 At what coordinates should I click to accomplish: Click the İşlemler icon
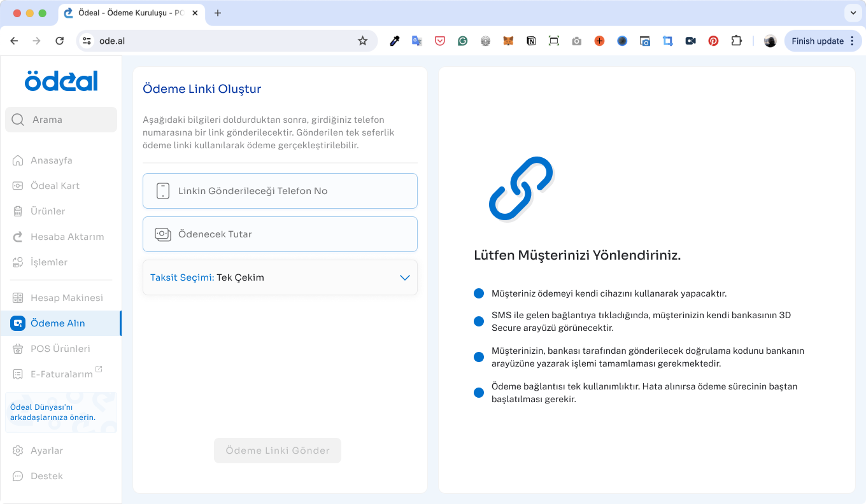pos(18,262)
